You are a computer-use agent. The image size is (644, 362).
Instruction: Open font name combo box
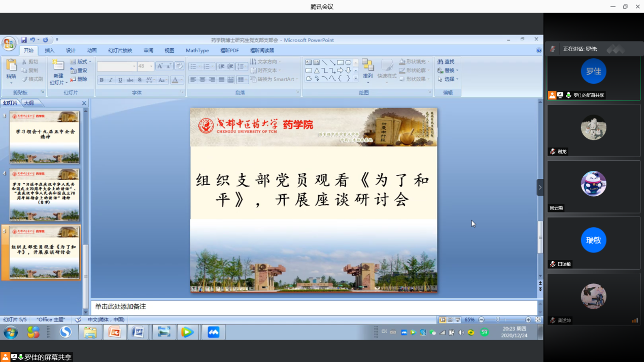coord(117,66)
